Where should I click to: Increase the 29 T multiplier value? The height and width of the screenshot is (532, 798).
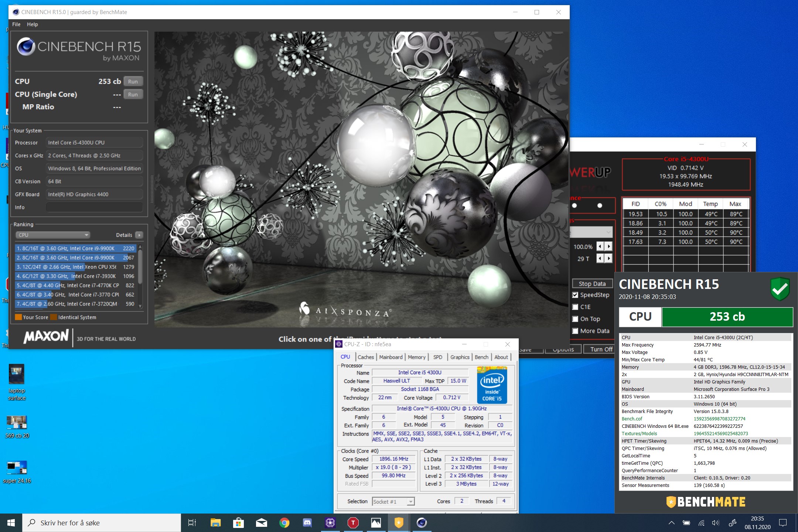tap(608, 258)
